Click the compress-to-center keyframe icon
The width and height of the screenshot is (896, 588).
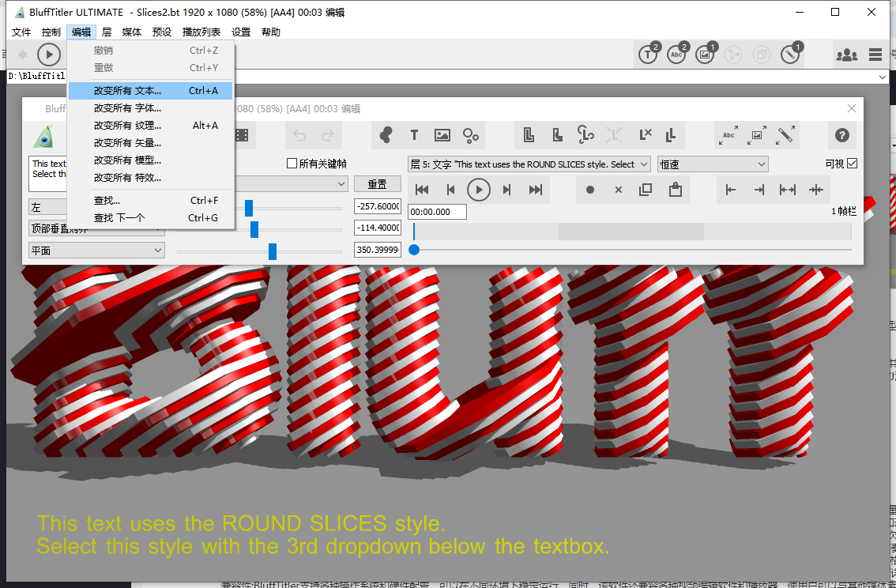(x=816, y=190)
